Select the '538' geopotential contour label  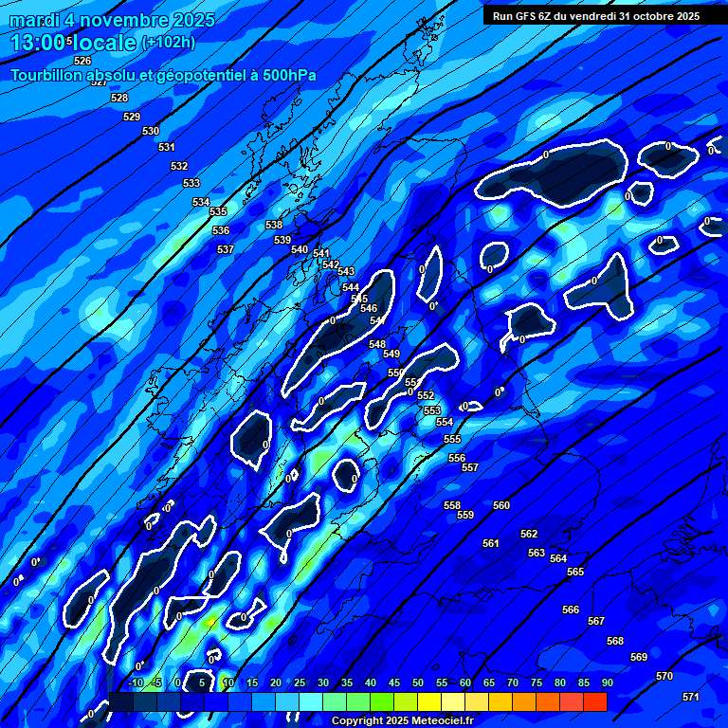point(274,225)
